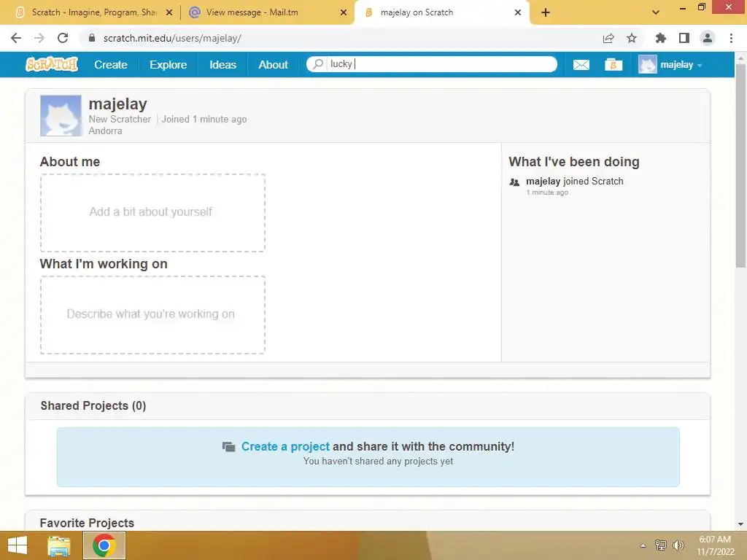Open the Extensions puzzle icon
Screen dimensions: 747x560
660,38
